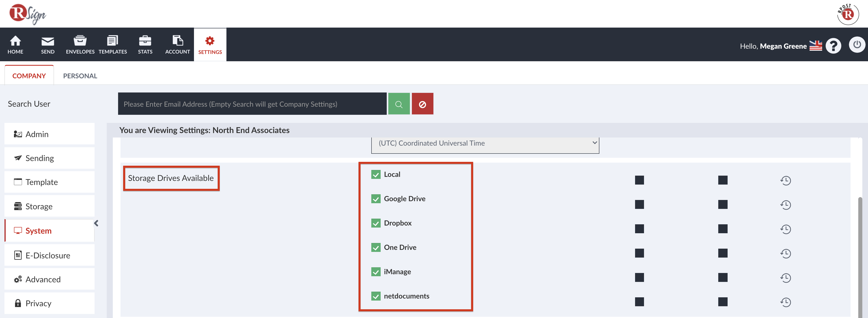This screenshot has height=318, width=868.
Task: Open the Advanced settings section
Action: coord(50,279)
